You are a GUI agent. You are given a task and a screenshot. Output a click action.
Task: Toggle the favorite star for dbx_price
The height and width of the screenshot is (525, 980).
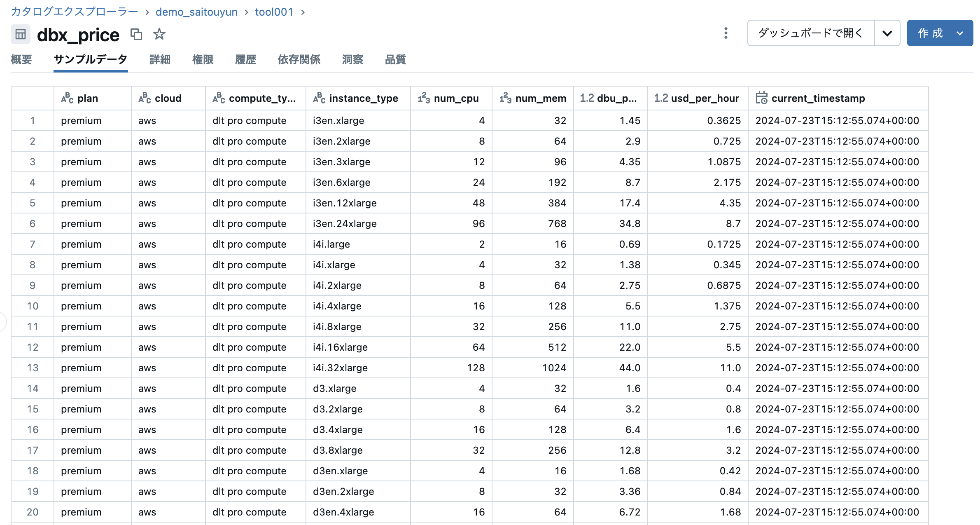coord(159,34)
